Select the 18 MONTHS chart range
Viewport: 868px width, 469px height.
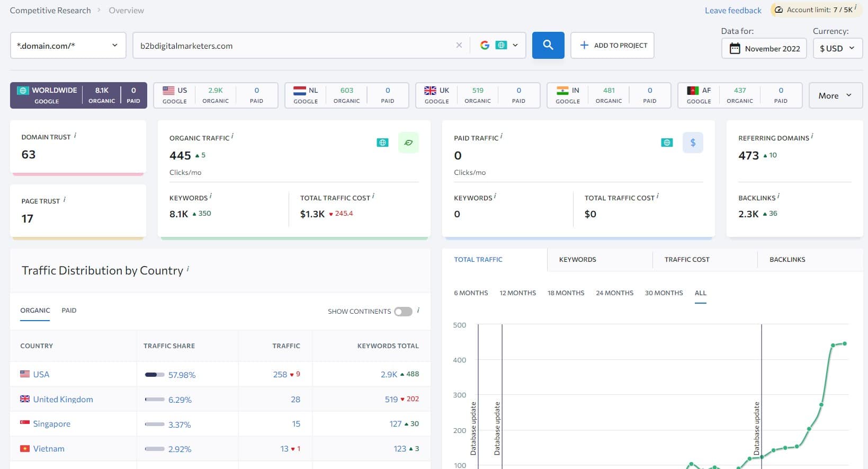(566, 293)
